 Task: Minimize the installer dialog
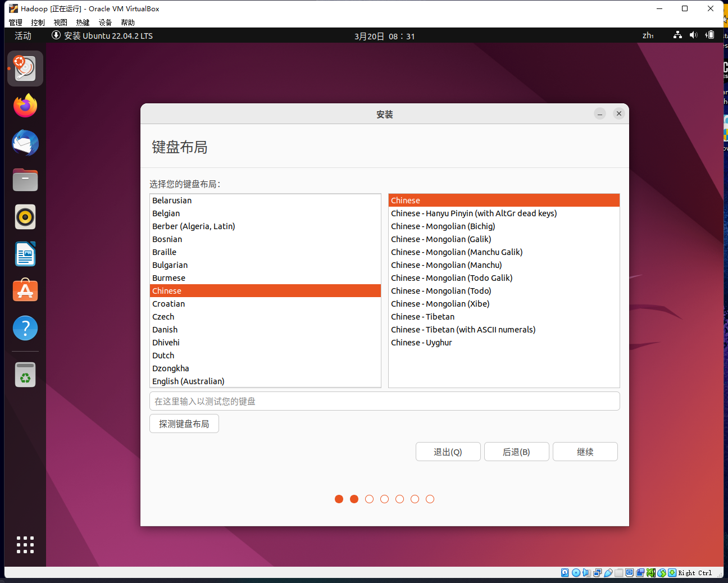pos(600,113)
